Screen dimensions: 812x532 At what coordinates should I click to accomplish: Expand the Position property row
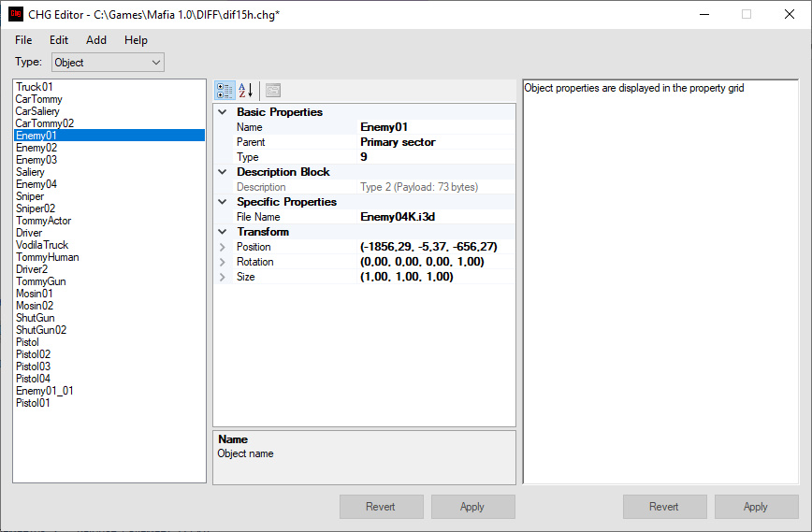(x=223, y=247)
